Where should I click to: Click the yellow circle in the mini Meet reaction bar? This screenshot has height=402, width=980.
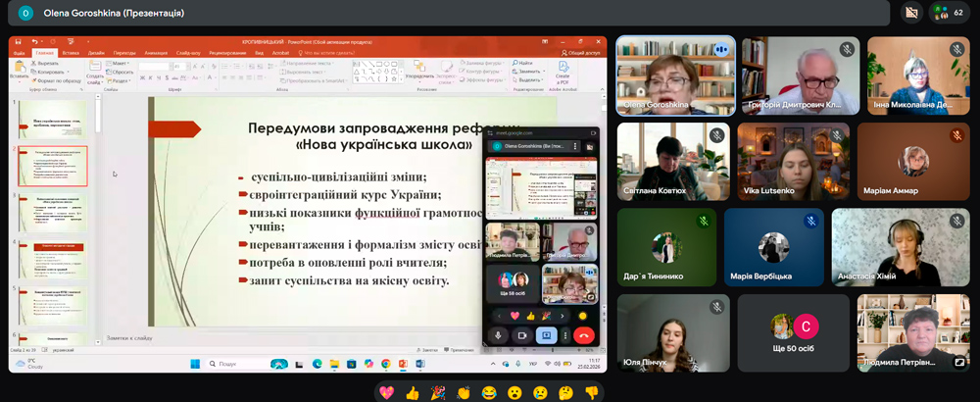point(582,316)
